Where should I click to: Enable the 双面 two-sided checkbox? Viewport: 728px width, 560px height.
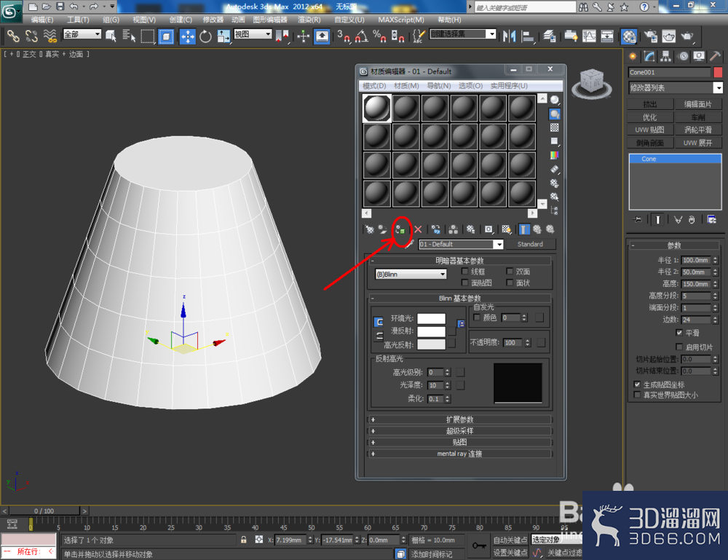[510, 271]
